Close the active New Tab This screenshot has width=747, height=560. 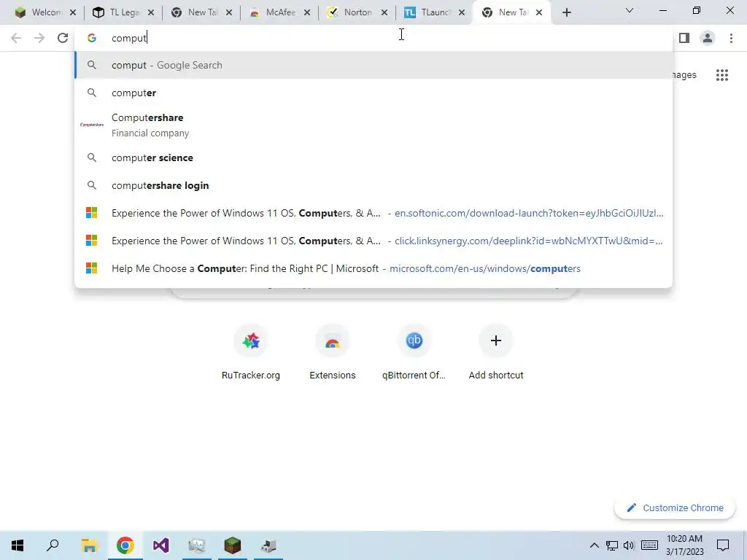pos(539,12)
